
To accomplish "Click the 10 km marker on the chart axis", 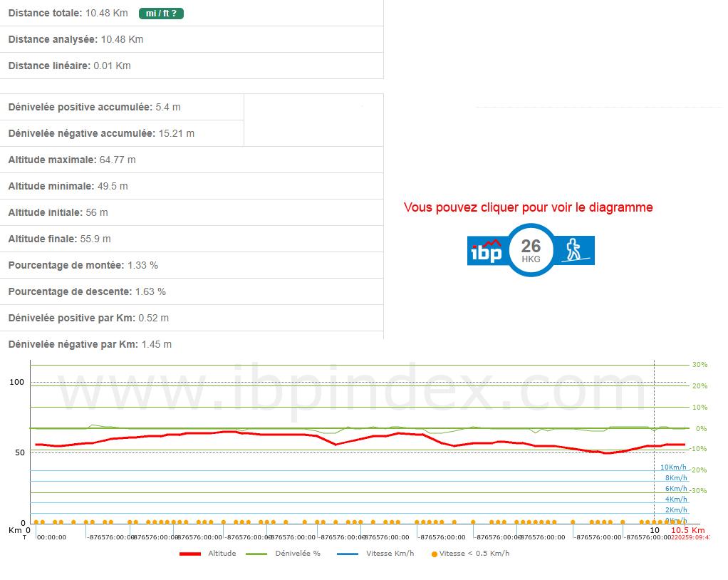I will [x=654, y=530].
